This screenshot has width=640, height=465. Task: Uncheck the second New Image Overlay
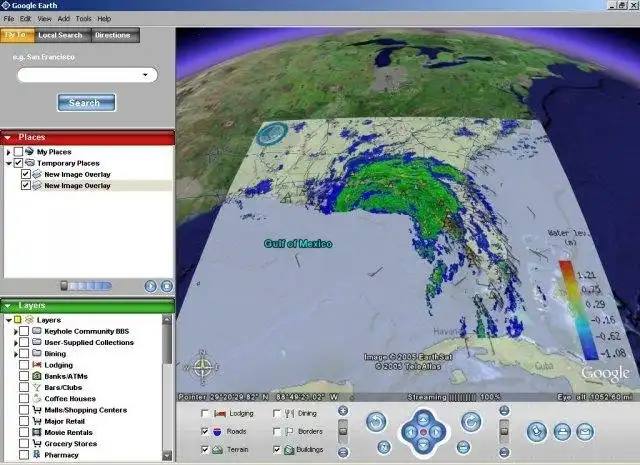click(26, 185)
